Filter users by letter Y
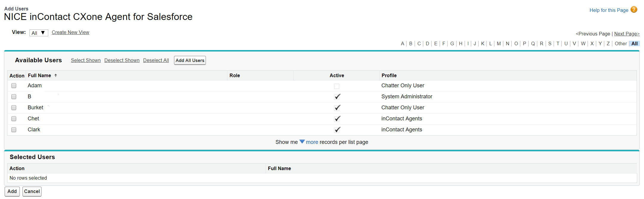Image resolution: width=644 pixels, height=199 pixels. pos(600,43)
